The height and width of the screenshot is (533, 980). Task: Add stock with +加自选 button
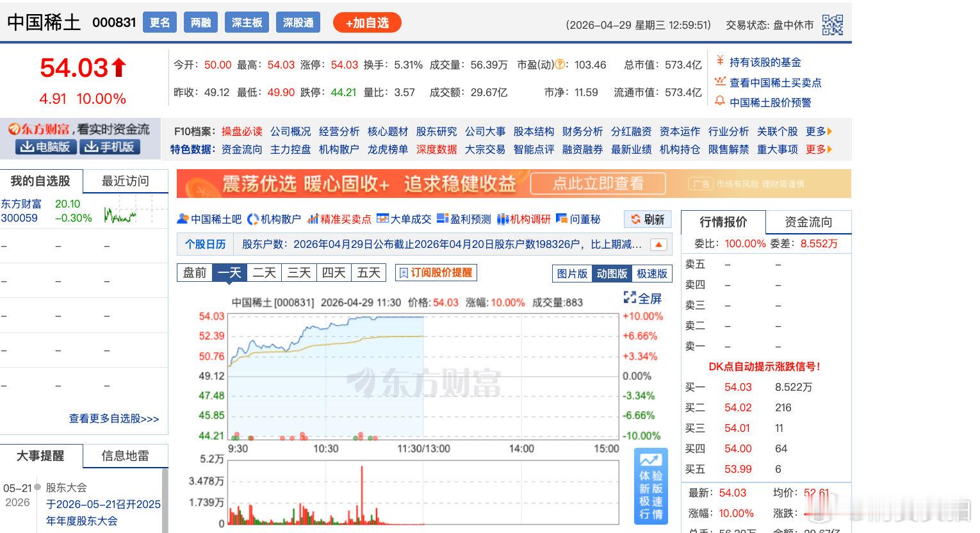[367, 22]
